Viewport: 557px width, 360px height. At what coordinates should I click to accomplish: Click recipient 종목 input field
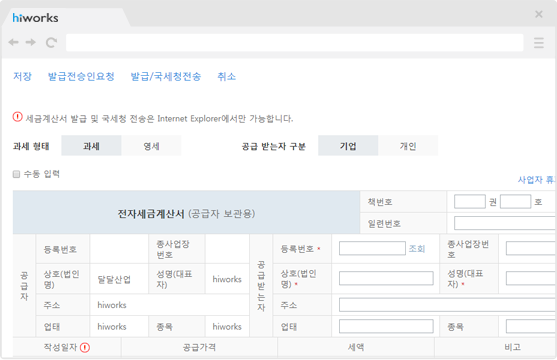(x=531, y=326)
